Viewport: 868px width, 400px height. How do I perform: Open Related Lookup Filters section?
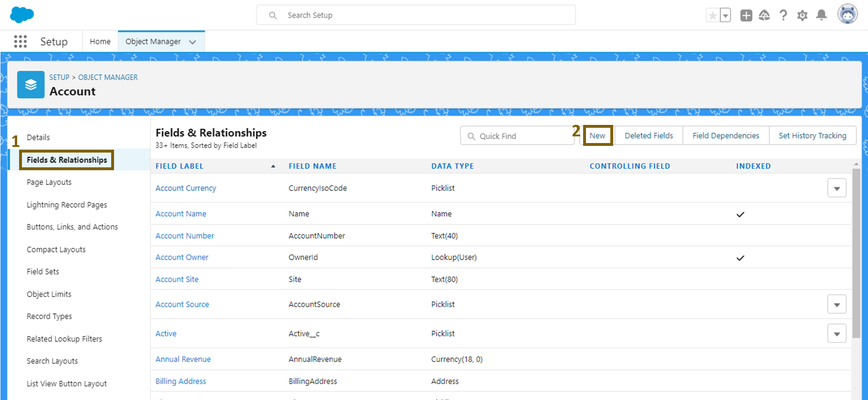click(x=64, y=339)
